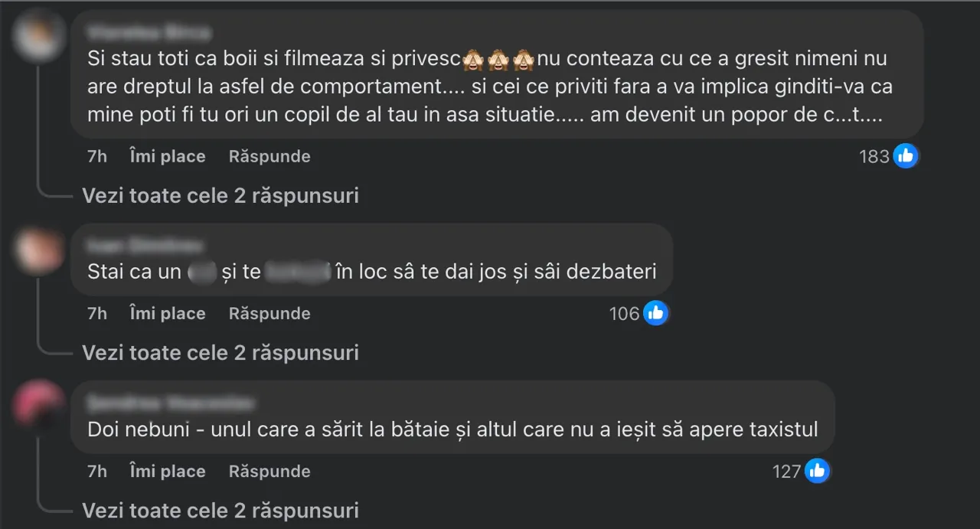Click 'Răspunde' under the first comment
Viewport: 980px width, 529px height.
click(269, 156)
